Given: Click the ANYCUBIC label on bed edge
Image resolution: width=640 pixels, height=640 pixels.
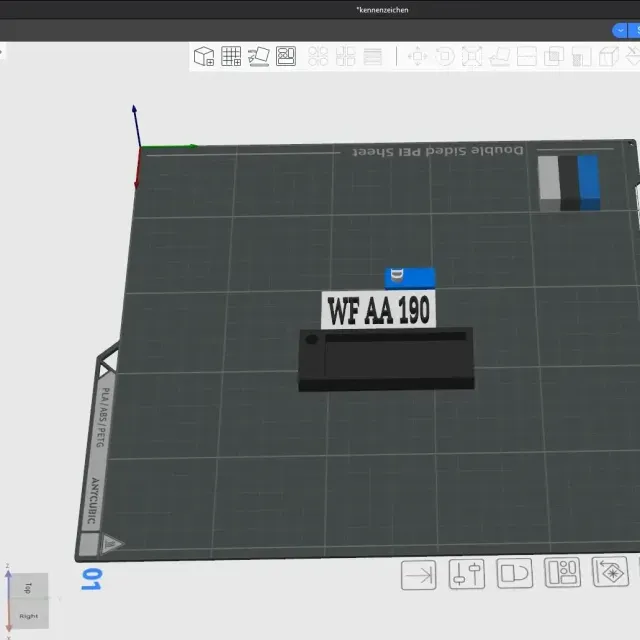Looking at the screenshot, I should pyautogui.click(x=93, y=501).
